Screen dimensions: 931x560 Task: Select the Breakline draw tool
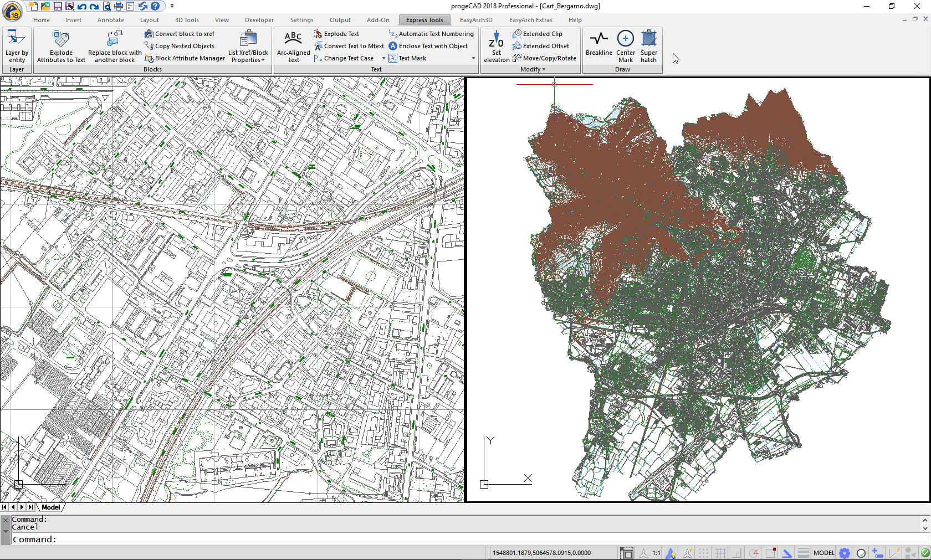[x=599, y=44]
